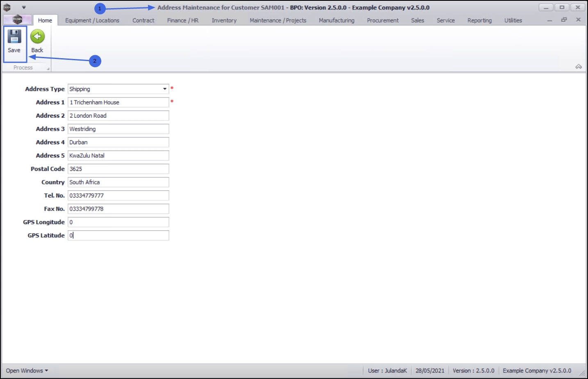Click the GPS Longitude field

click(119, 222)
